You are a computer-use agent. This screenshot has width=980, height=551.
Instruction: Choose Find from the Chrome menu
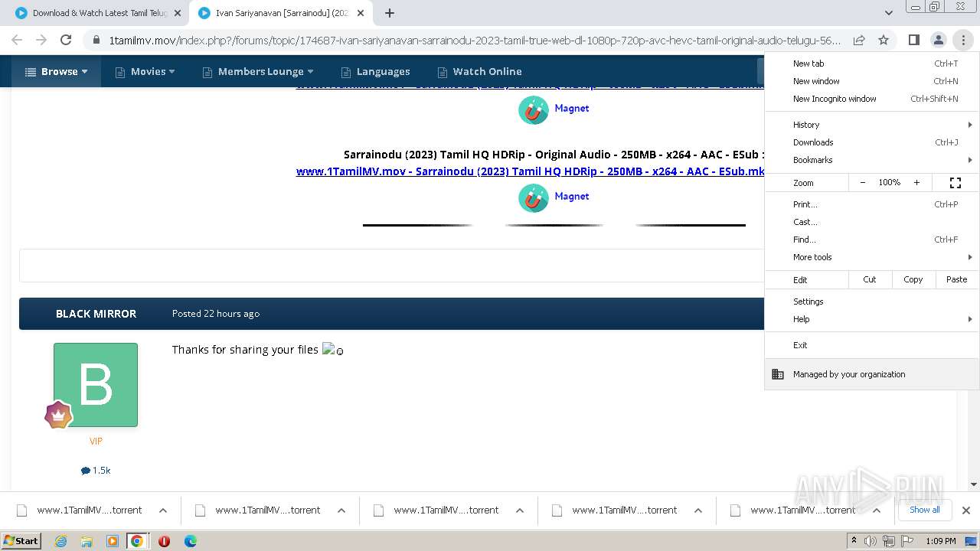point(871,240)
